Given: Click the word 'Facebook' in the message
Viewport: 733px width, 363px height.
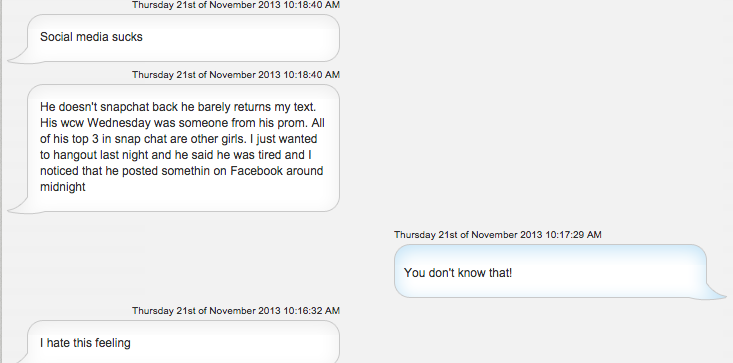Looking at the screenshot, I should pos(256,171).
